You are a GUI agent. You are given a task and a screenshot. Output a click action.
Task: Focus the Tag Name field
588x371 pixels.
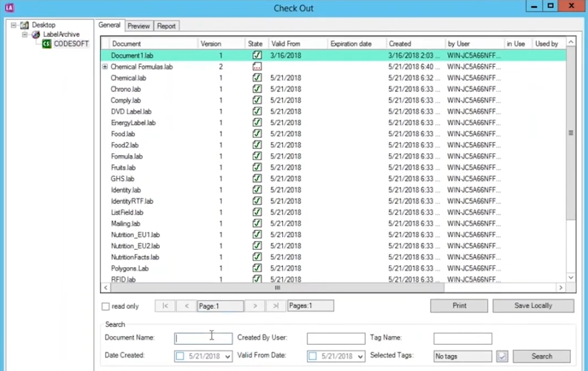click(x=463, y=339)
